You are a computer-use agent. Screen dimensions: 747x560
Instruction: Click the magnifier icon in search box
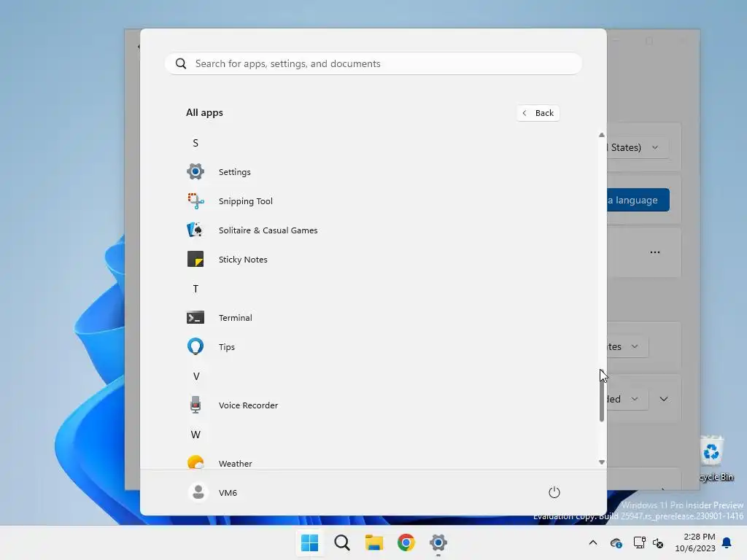point(181,64)
